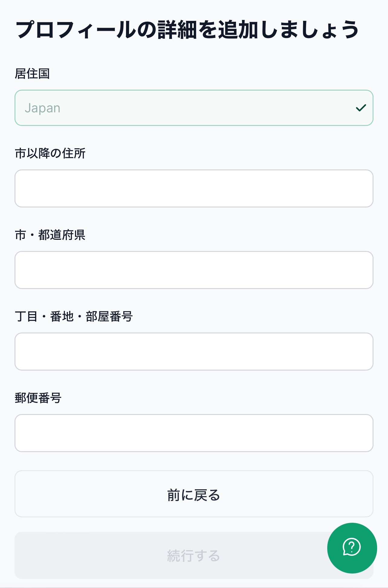Tap the floating round support button
Screen dimensions: 388x588
[x=352, y=548]
